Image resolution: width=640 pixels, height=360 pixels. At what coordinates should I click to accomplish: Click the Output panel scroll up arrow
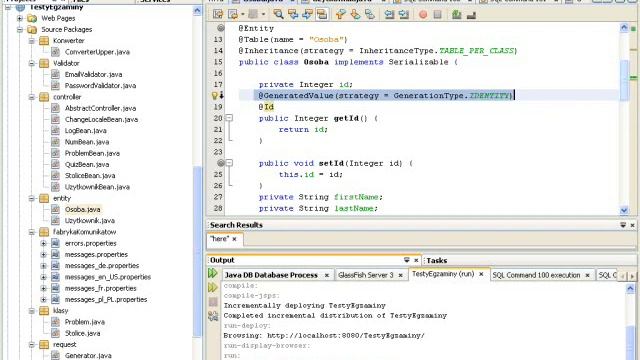click(630, 289)
